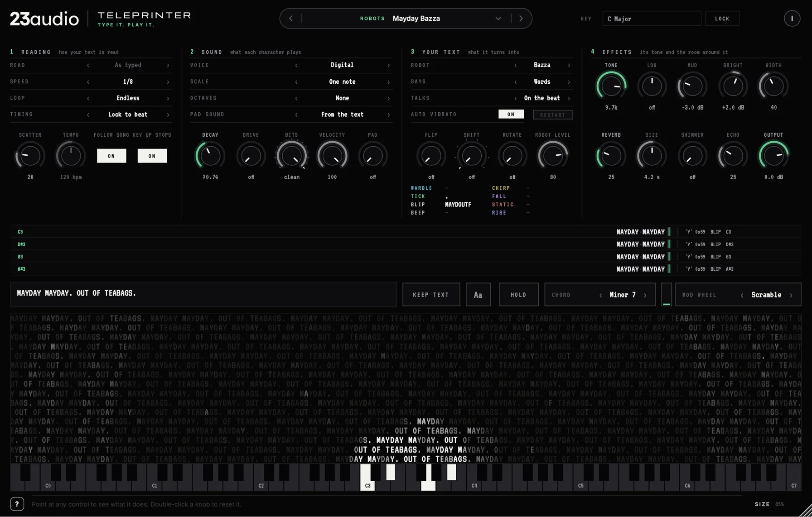Image resolution: width=812 pixels, height=517 pixels.
Task: Open the Minor 7 chord selector
Action: [623, 295]
